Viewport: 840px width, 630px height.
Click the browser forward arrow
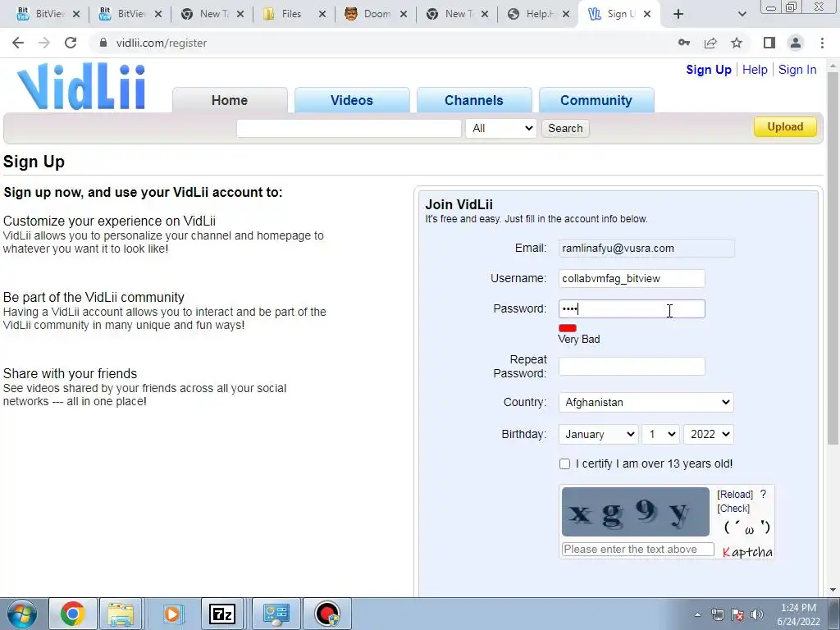pos(44,43)
